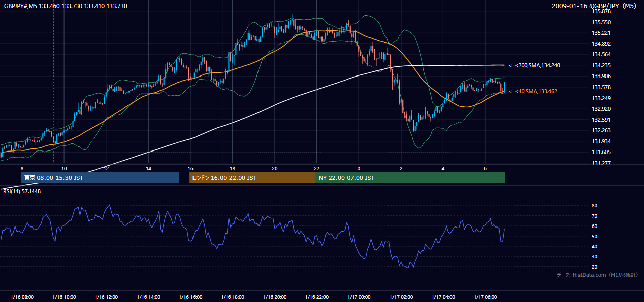Image resolution: width=644 pixels, height=302 pixels.
Task: Click hour tick 10 under the price chart
Action: [x=64, y=169]
